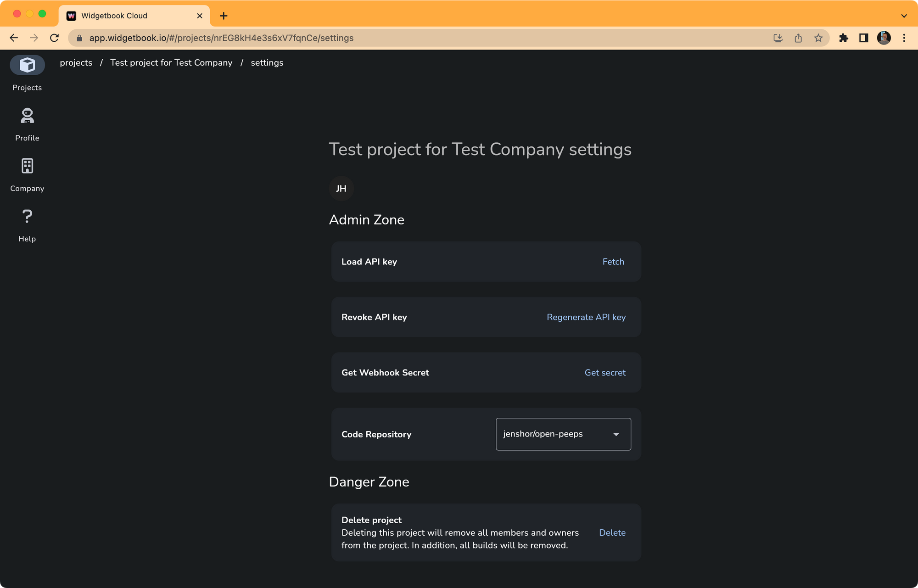This screenshot has height=588, width=918.
Task: Open the Help question mark icon
Action: (27, 216)
